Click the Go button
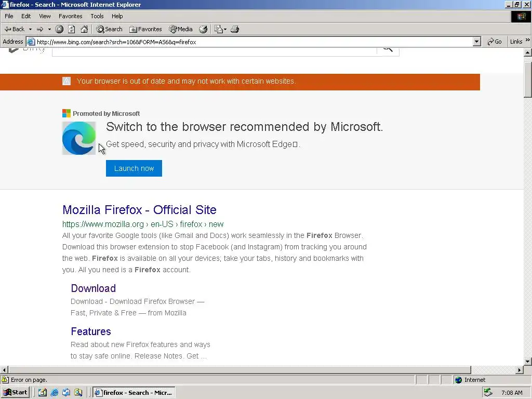 (x=495, y=42)
